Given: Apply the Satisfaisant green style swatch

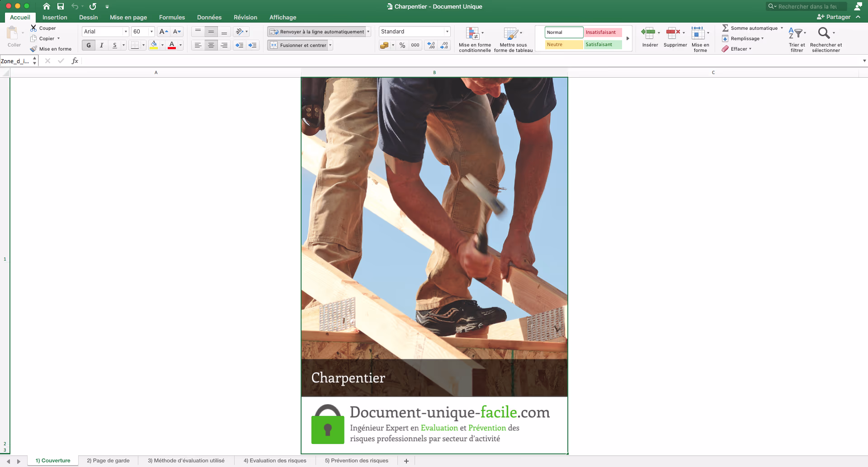Looking at the screenshot, I should tap(603, 44).
